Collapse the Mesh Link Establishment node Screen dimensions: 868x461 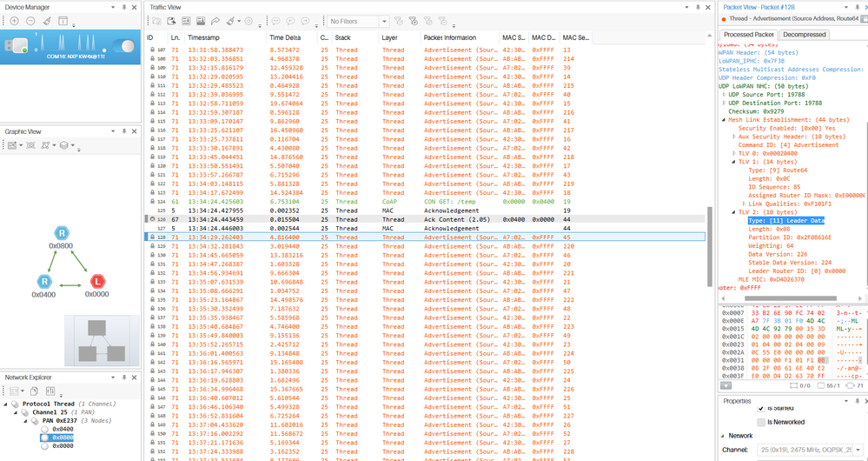[724, 120]
